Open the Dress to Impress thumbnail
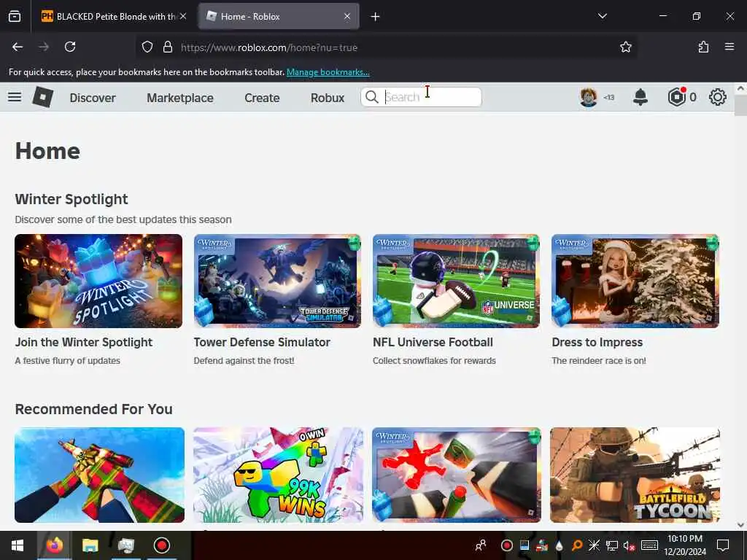 (635, 281)
